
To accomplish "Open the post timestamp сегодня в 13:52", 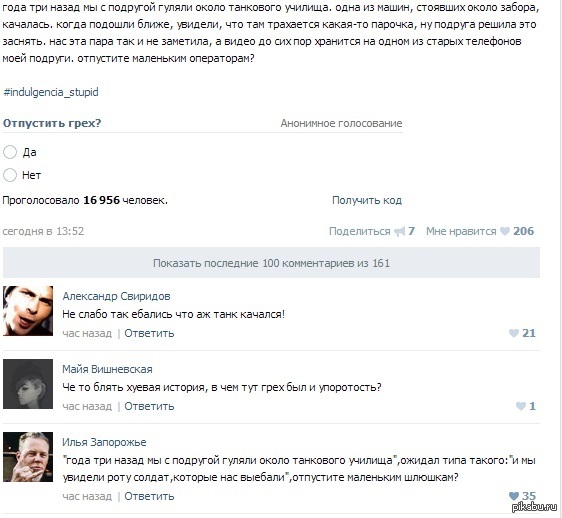I will [43, 231].
